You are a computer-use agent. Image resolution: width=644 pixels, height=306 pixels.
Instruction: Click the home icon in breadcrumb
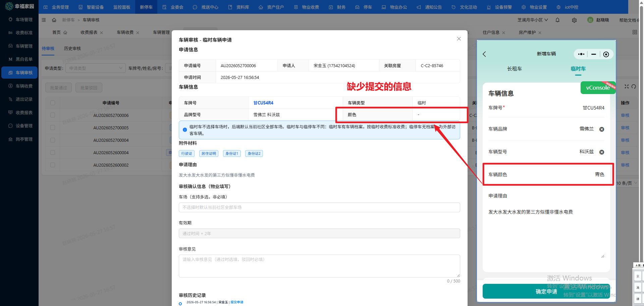(x=54, y=20)
